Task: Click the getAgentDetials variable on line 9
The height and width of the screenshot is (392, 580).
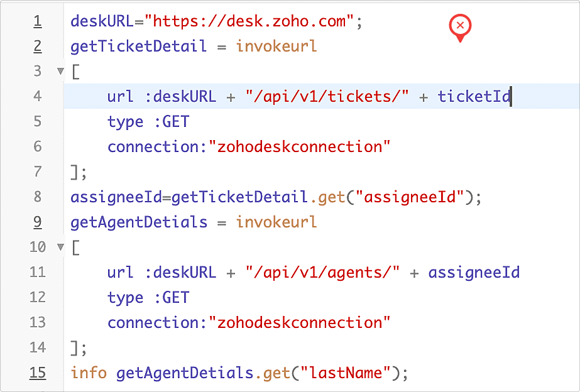Action: click(x=138, y=222)
